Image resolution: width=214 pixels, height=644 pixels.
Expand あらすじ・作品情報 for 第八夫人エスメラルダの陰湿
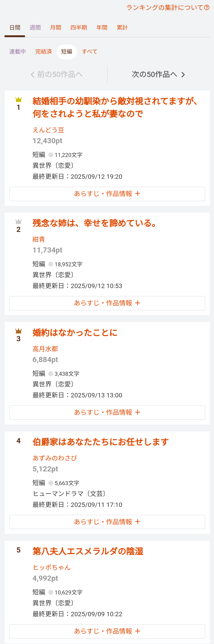[x=107, y=631]
